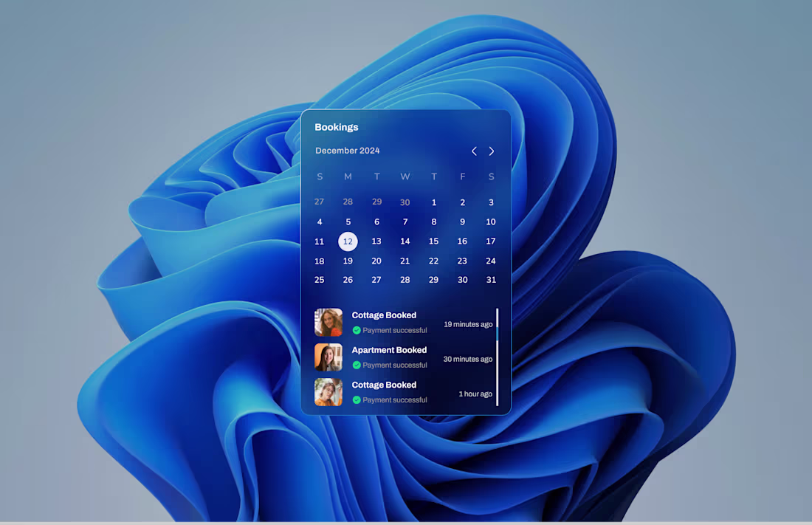This screenshot has width=812, height=525.
Task: Select date 24 on the calendar
Action: (x=491, y=261)
